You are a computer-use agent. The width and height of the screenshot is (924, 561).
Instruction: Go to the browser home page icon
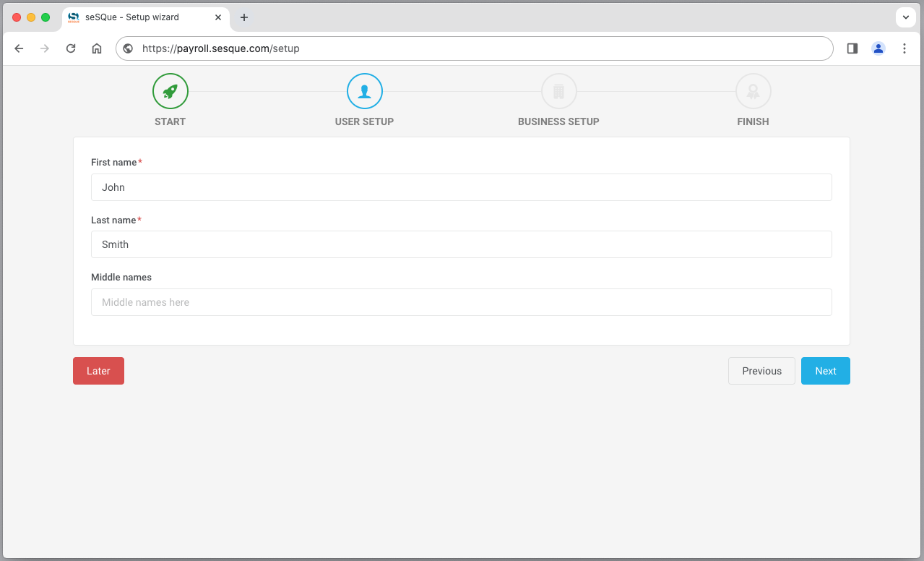click(x=97, y=48)
